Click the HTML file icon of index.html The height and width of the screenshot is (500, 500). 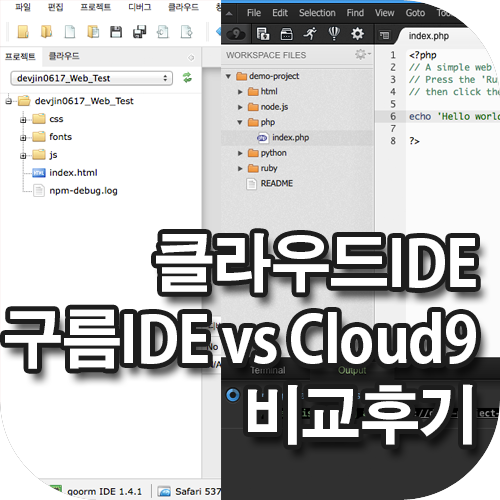[39, 173]
